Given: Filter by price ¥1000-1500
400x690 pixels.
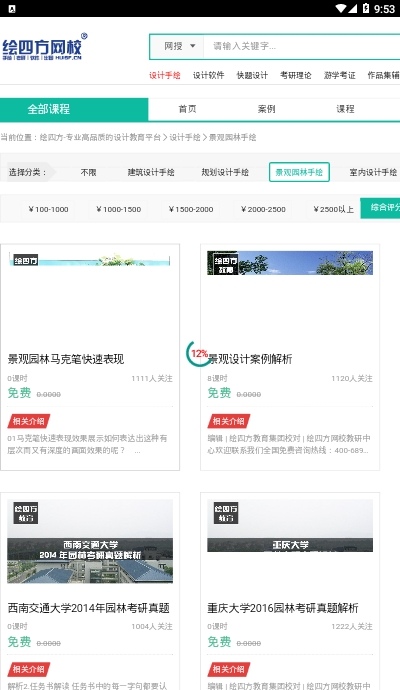Looking at the screenshot, I should point(118,209).
